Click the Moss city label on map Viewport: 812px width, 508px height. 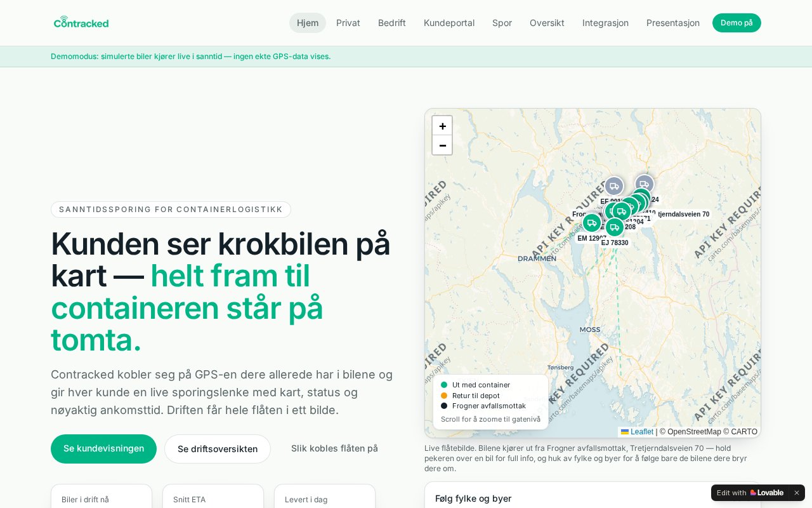(x=590, y=330)
